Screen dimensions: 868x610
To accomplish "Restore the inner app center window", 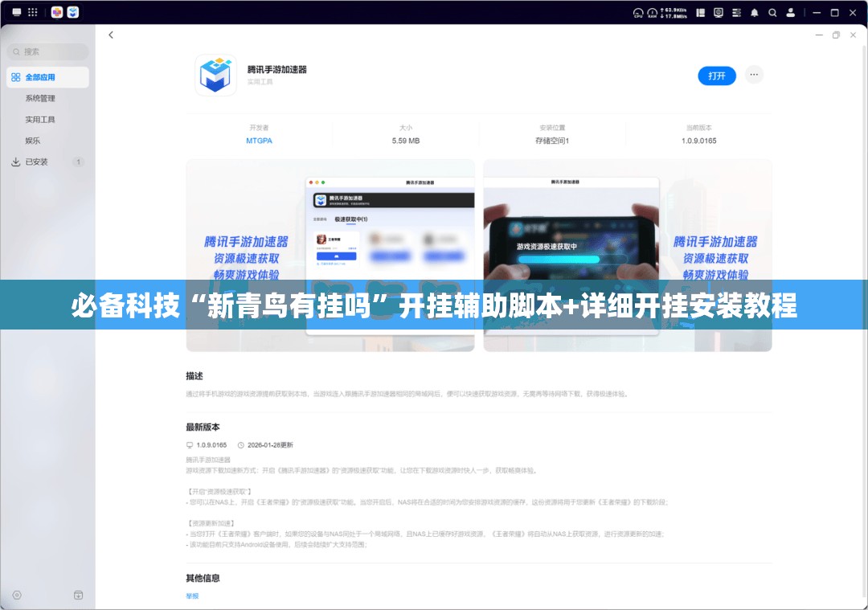I will pos(836,35).
